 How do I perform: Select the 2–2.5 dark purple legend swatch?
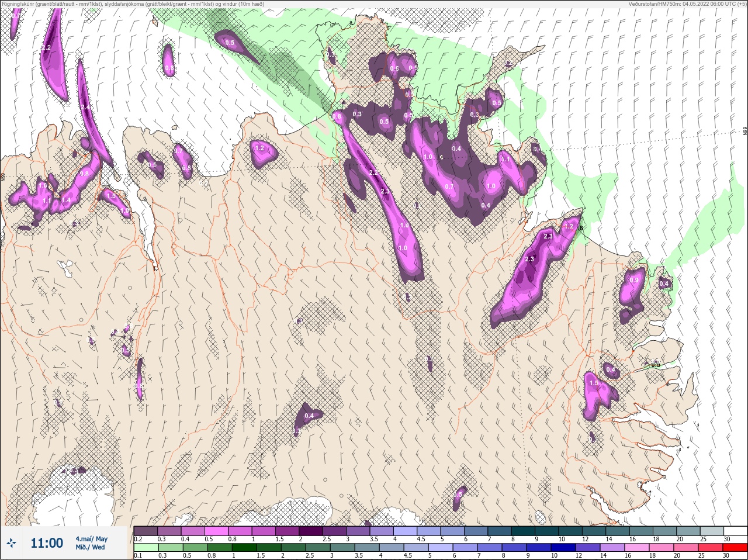(311, 531)
